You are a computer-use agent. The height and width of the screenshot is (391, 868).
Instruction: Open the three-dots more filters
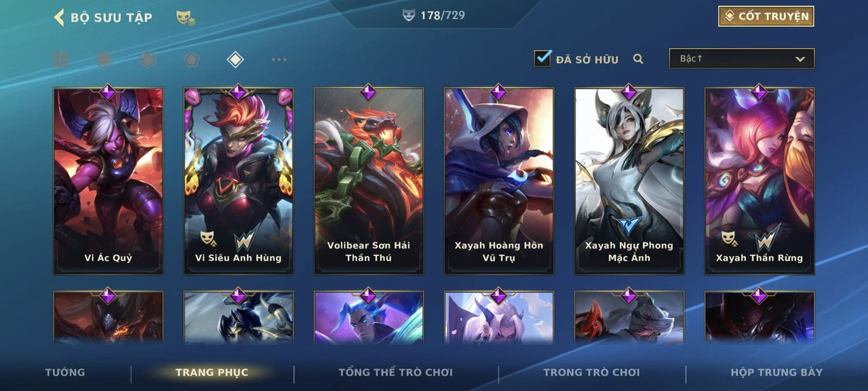279,60
